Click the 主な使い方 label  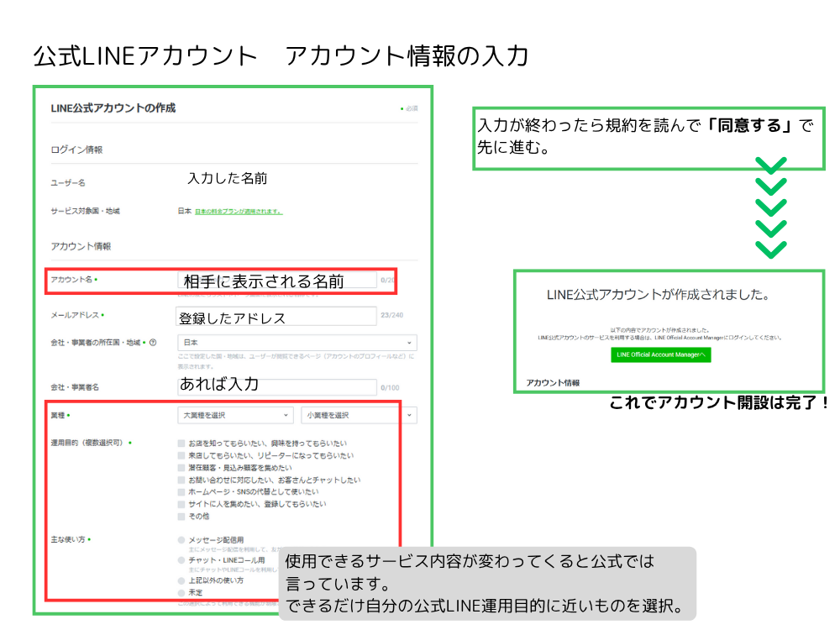click(x=68, y=539)
